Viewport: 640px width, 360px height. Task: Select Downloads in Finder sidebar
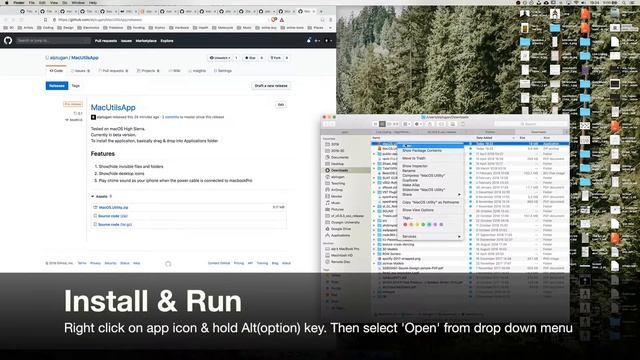(x=339, y=170)
